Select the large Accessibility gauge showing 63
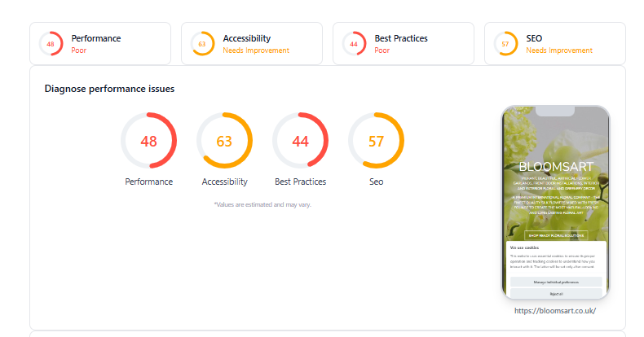 coord(224,141)
